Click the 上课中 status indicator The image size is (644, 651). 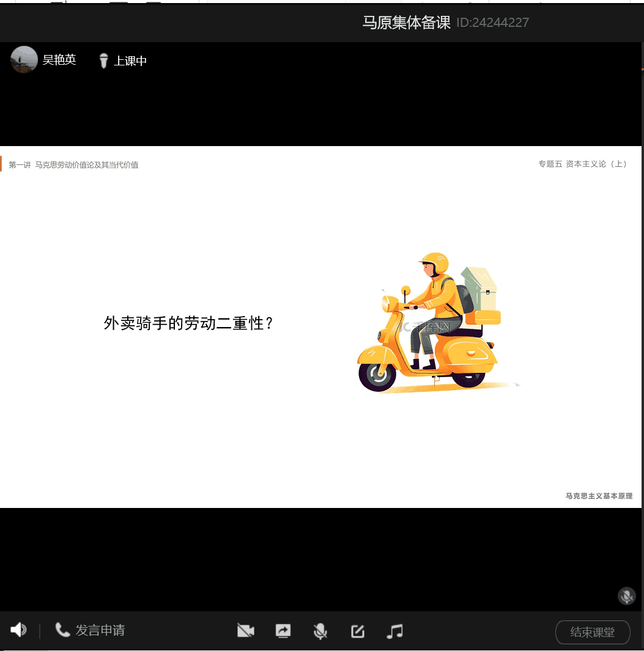click(x=123, y=61)
